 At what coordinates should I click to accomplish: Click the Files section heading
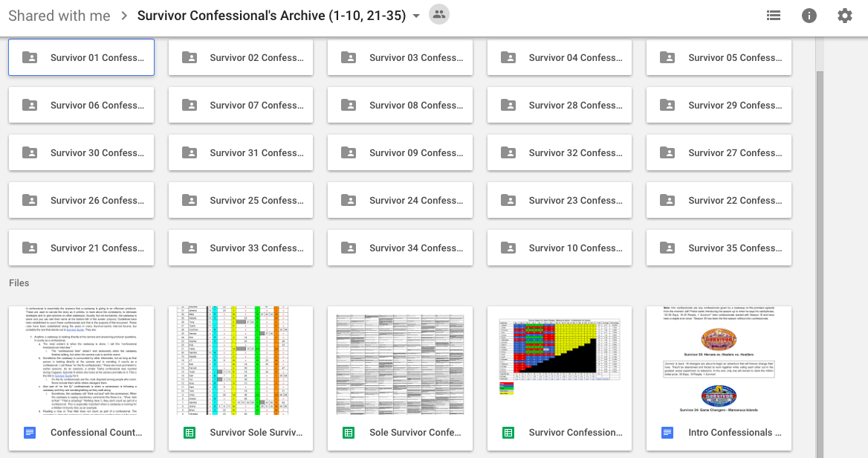(x=19, y=283)
